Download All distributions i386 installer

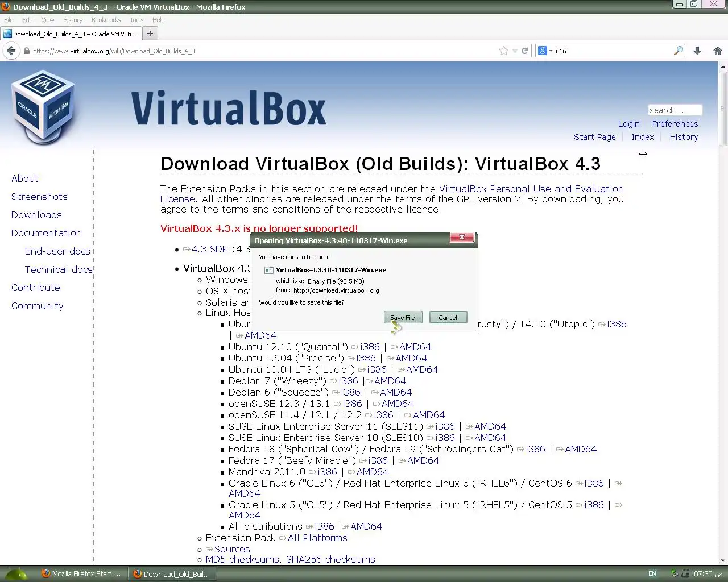click(324, 526)
